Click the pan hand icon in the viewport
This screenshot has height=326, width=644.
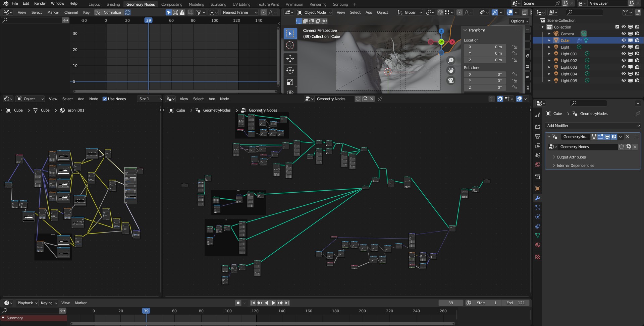tap(451, 70)
